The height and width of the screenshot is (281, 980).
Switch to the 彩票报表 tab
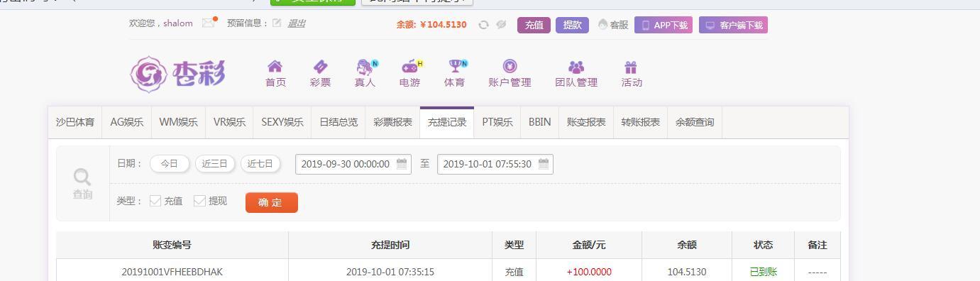(393, 122)
